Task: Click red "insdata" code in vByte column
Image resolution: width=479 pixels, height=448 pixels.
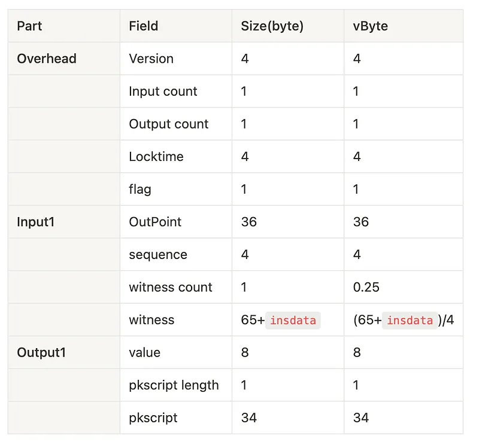Action: tap(410, 321)
